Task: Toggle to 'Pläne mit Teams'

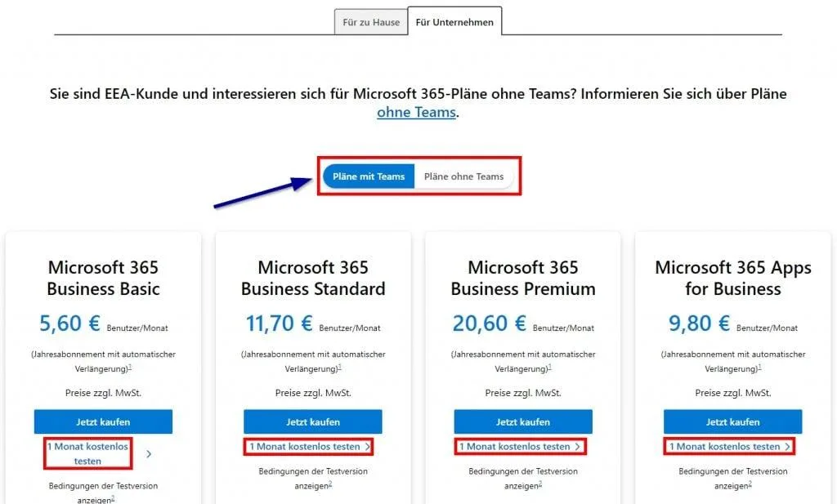Action: [369, 176]
